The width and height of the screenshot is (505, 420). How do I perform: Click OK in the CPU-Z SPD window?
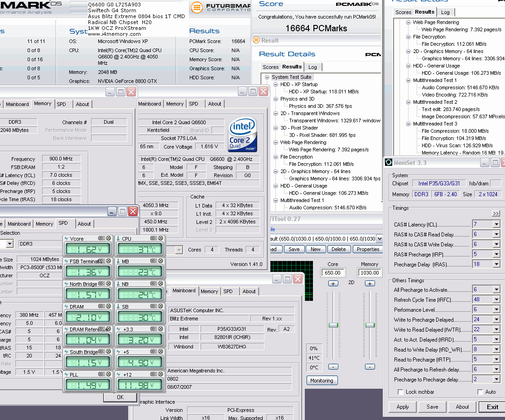[x=120, y=397]
